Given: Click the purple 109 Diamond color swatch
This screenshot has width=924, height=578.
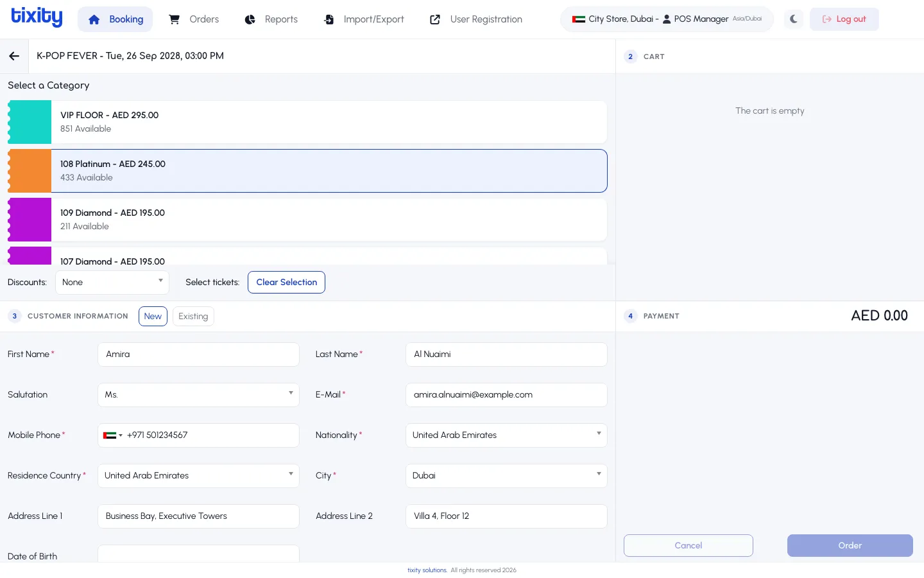Looking at the screenshot, I should pyautogui.click(x=30, y=220).
